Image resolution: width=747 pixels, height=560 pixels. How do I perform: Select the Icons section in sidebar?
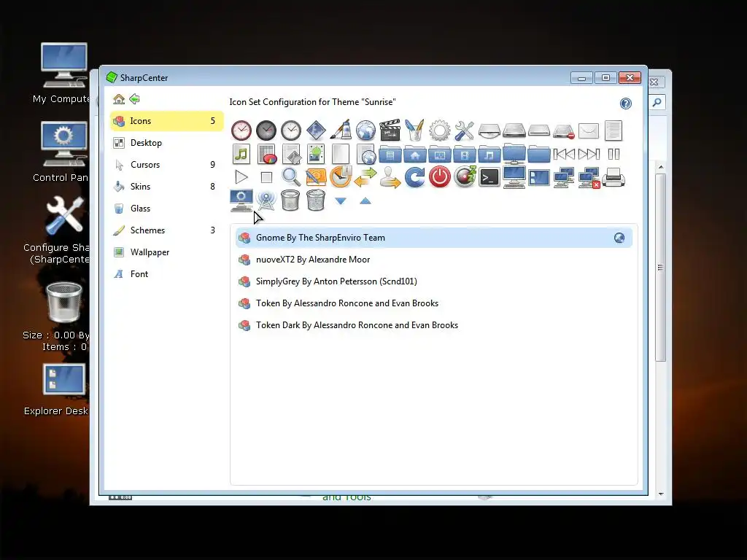coord(167,121)
